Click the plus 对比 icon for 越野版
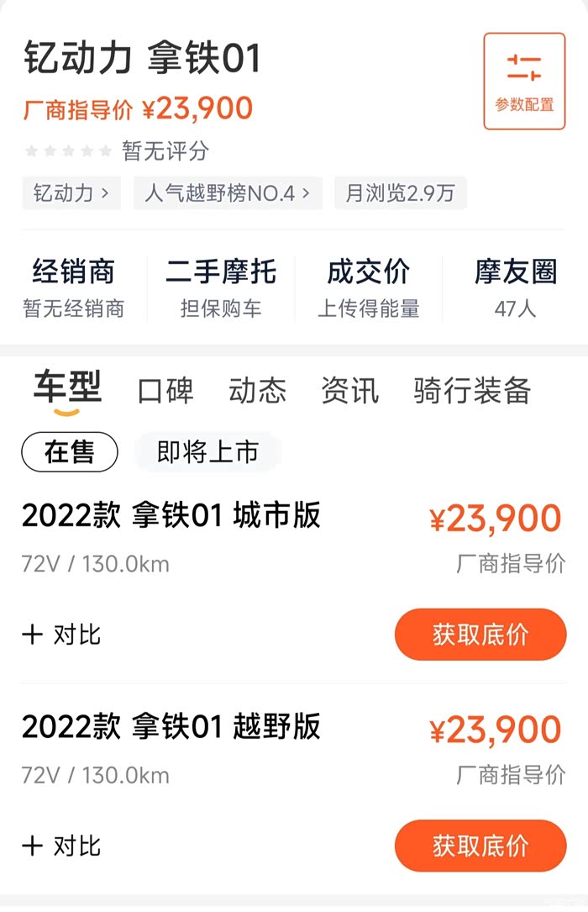Viewport: 588px width, 912px height. (x=33, y=846)
